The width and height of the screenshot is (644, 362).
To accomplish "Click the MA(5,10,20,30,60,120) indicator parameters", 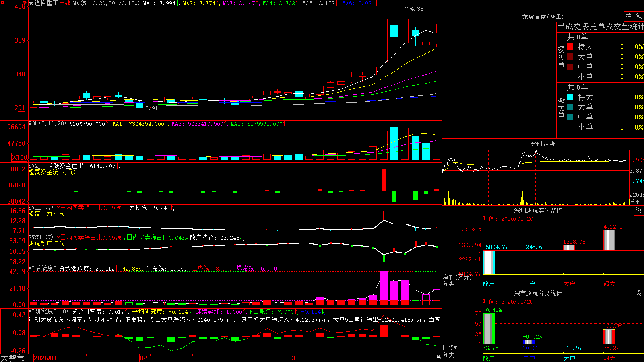I will click(x=106, y=3).
